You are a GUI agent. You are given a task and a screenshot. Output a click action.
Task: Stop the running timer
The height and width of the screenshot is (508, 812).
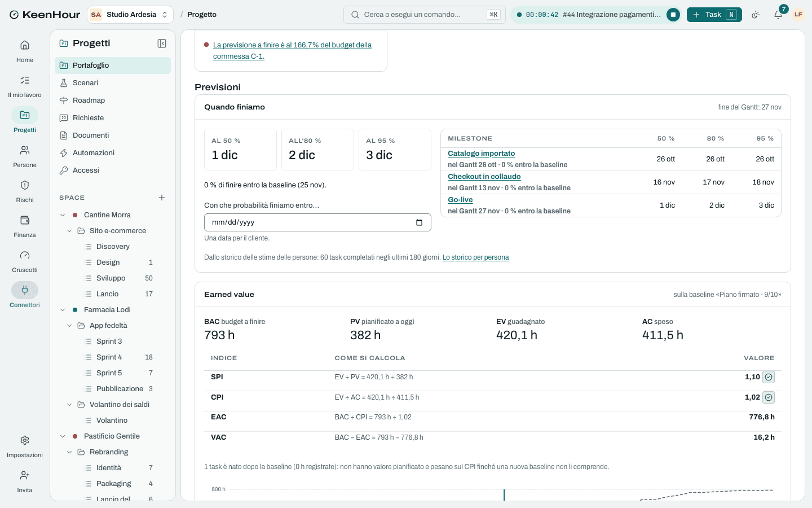coord(673,15)
